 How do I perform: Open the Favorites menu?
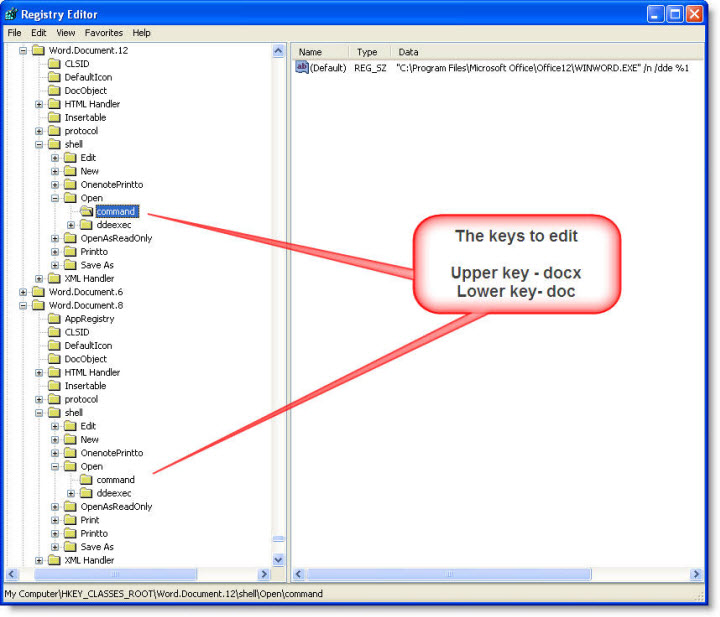click(104, 33)
